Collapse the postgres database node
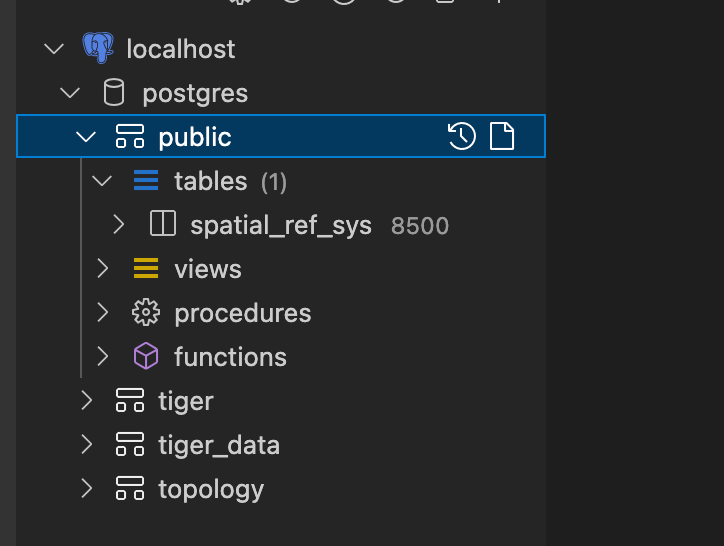 pos(70,93)
